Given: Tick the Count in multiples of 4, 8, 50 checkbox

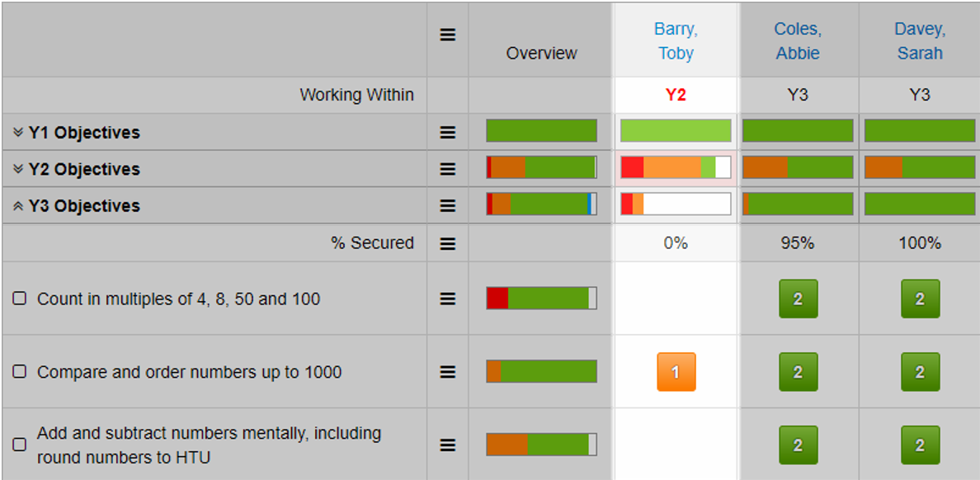Looking at the screenshot, I should pyautogui.click(x=20, y=299).
